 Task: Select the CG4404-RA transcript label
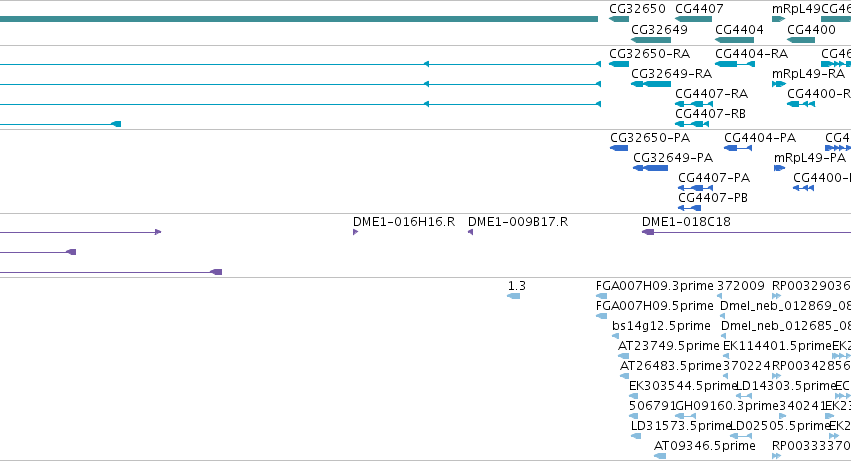pos(752,54)
